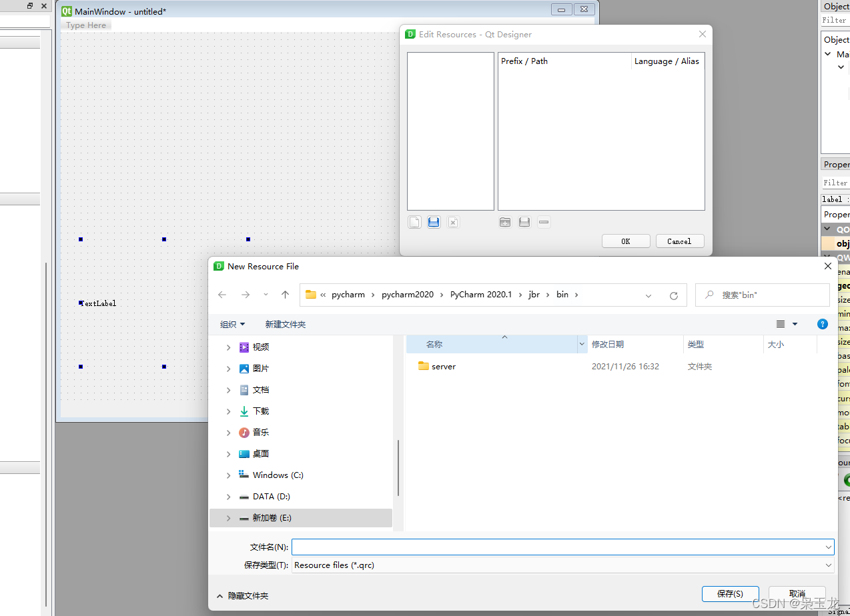Expand the 视频 tree node

click(x=229, y=347)
